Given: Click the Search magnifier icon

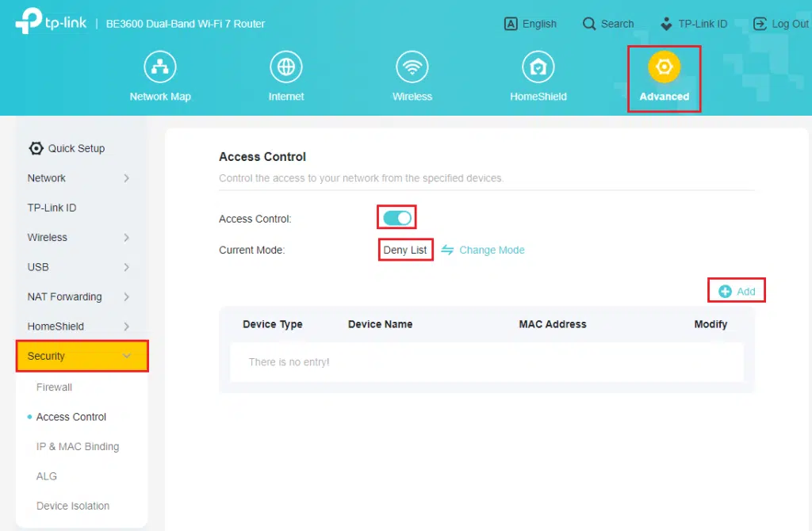Looking at the screenshot, I should coord(589,24).
